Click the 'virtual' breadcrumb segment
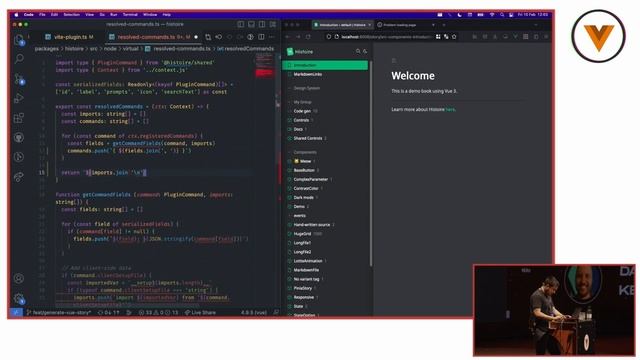Viewport: 640px width, 360px height. (131, 49)
